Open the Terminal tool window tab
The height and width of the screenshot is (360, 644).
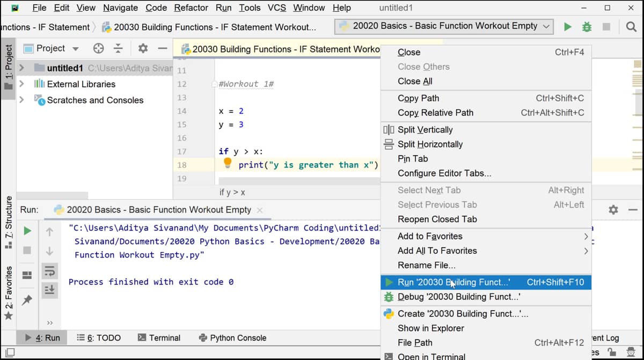pyautogui.click(x=159, y=338)
